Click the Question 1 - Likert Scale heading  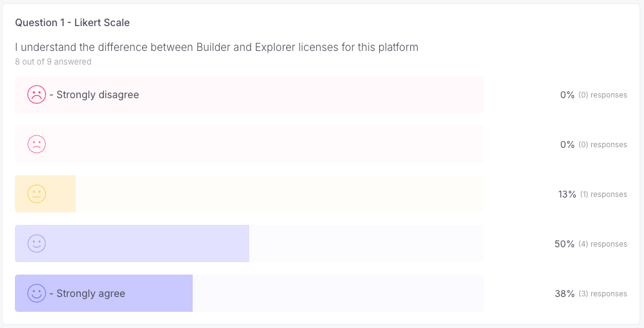72,23
